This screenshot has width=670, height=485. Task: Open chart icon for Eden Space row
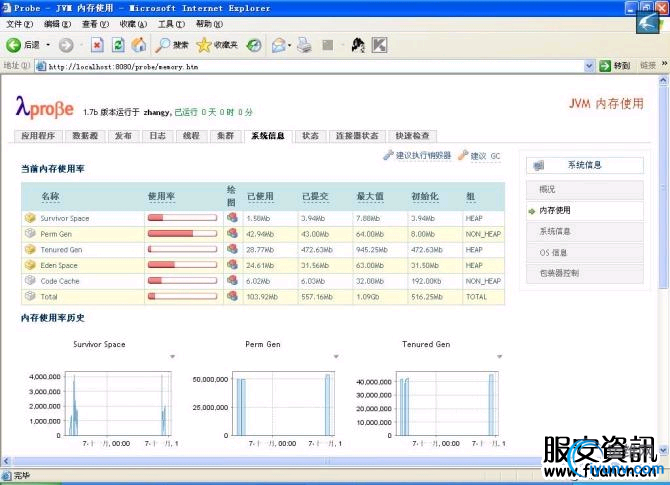[x=232, y=265]
